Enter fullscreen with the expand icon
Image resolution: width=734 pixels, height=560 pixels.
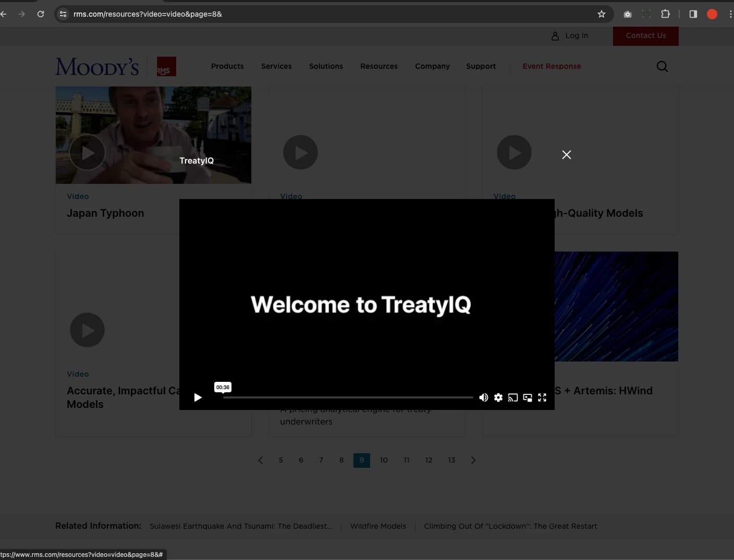[x=542, y=397]
